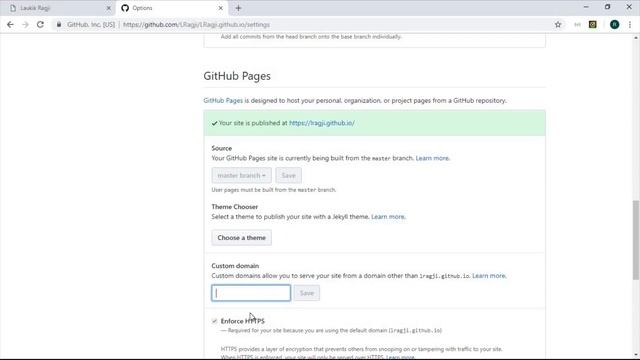Open published site link lragji.github.io
Viewport: 640px width, 360px height.
coord(322,123)
